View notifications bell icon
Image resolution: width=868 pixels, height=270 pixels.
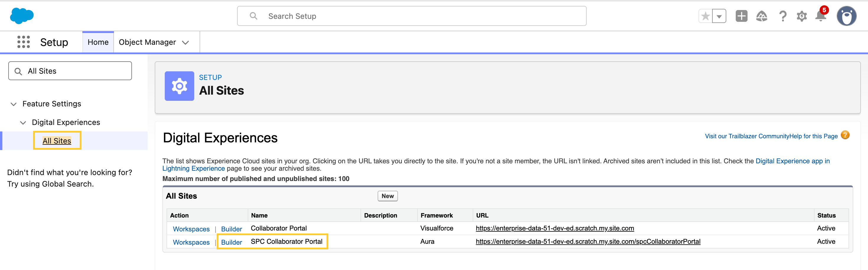click(820, 15)
